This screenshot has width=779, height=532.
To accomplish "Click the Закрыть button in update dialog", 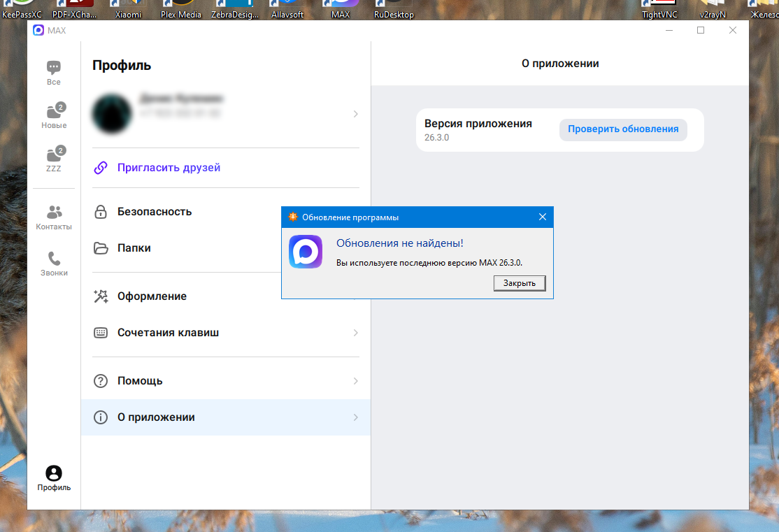I will [519, 283].
